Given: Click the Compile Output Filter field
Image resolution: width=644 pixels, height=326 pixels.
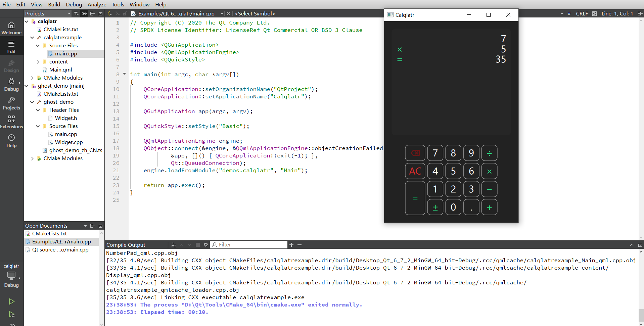Looking at the screenshot, I should click(249, 245).
